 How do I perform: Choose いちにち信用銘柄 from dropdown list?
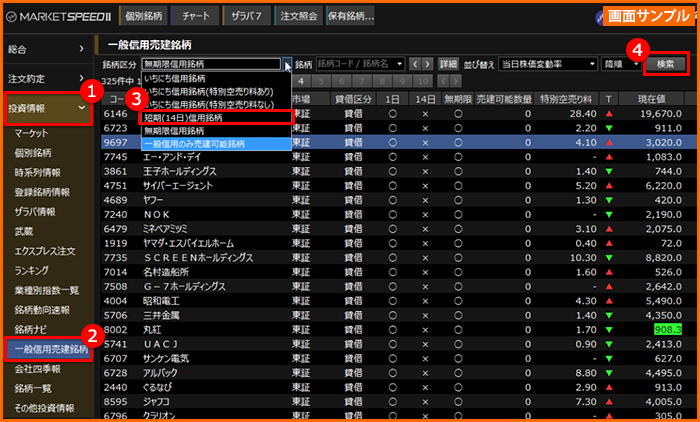pyautogui.click(x=217, y=79)
